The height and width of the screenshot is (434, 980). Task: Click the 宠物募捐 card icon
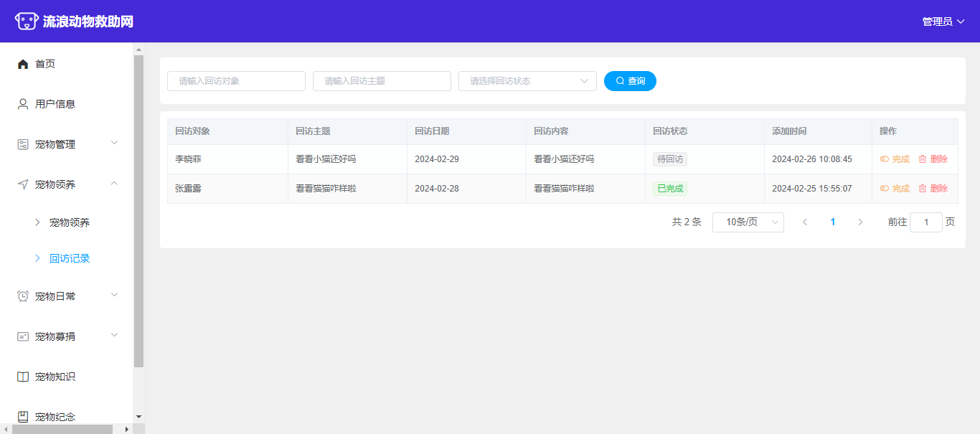[23, 336]
